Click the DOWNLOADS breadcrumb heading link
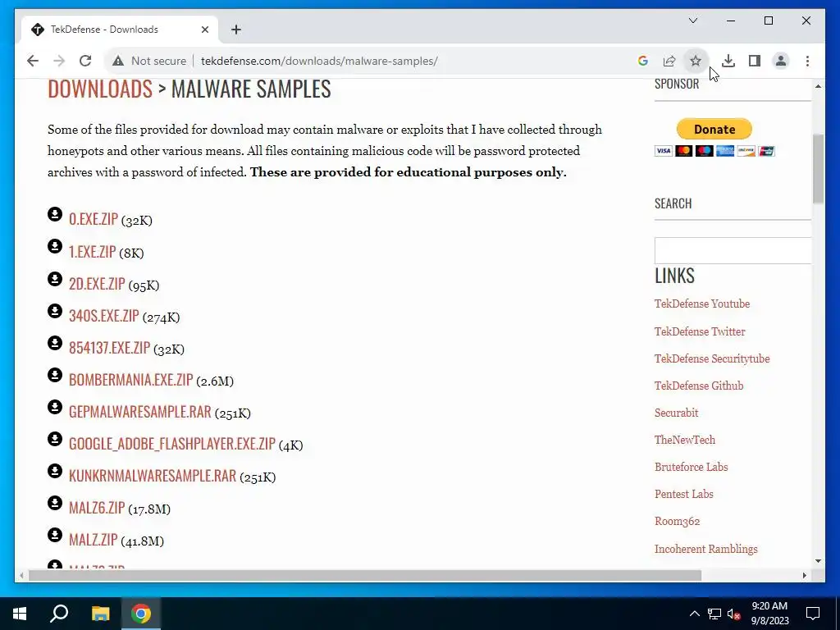This screenshot has width=840, height=630. click(100, 89)
